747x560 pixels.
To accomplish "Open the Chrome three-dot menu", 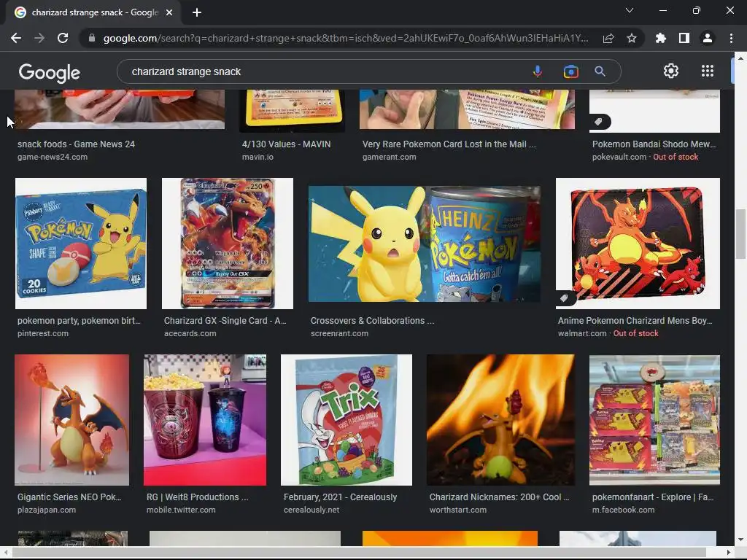I will point(731,38).
